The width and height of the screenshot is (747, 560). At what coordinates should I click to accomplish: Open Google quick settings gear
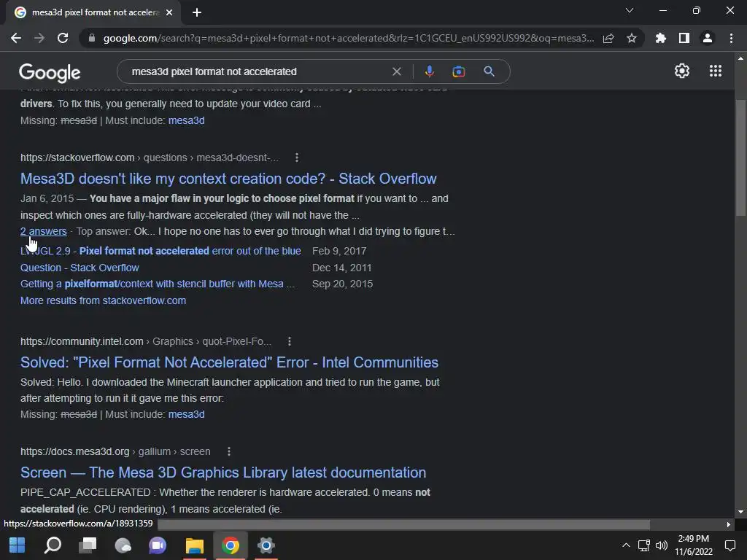click(x=682, y=71)
